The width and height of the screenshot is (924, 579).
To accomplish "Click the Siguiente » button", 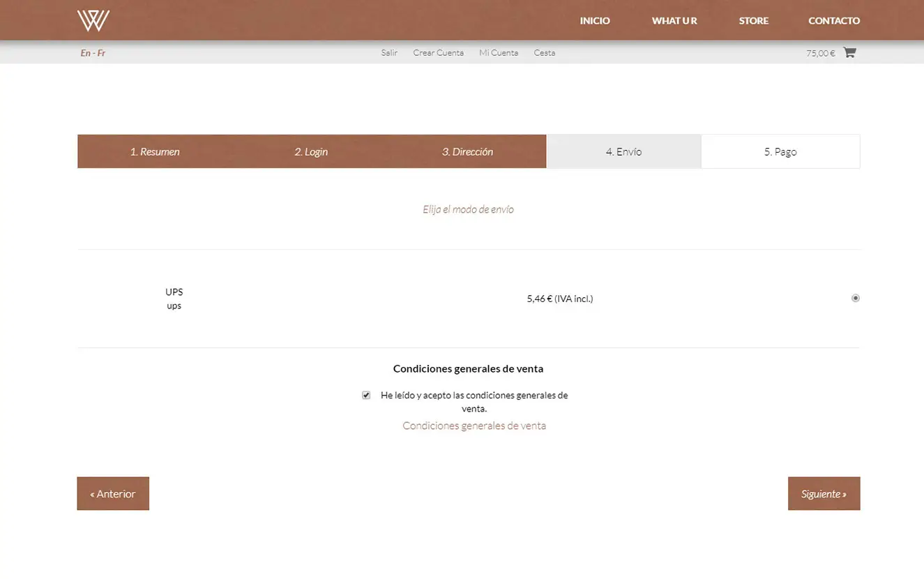I will pos(824,494).
